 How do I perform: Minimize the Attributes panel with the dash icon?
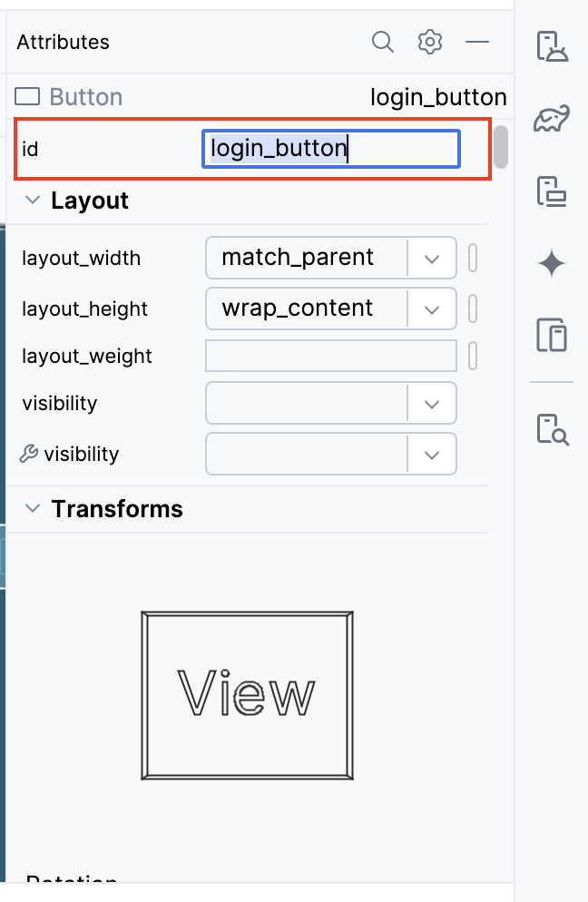pyautogui.click(x=477, y=42)
